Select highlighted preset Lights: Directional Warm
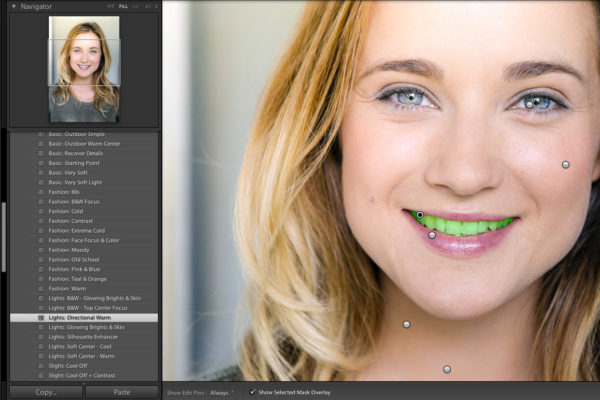The width and height of the screenshot is (600, 400). (84, 318)
